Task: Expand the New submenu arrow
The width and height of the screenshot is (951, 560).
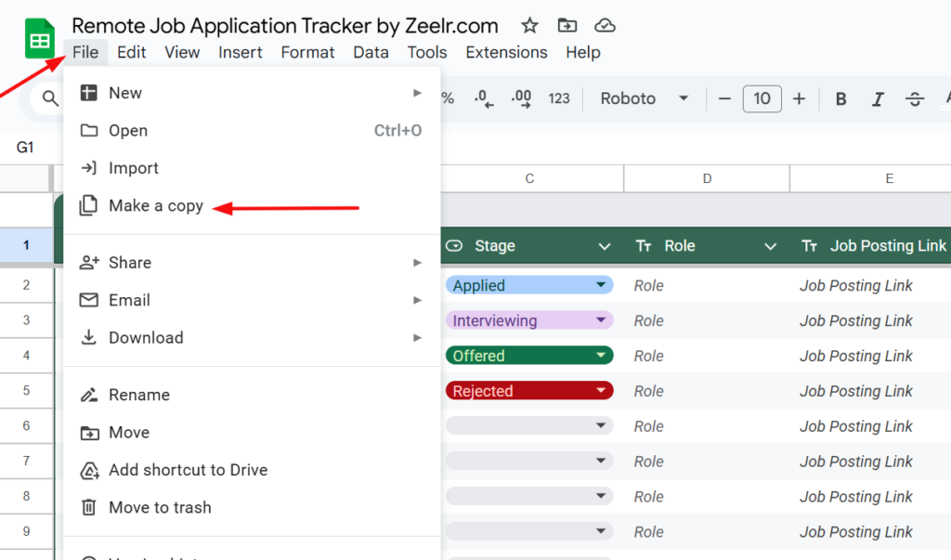Action: 417,93
